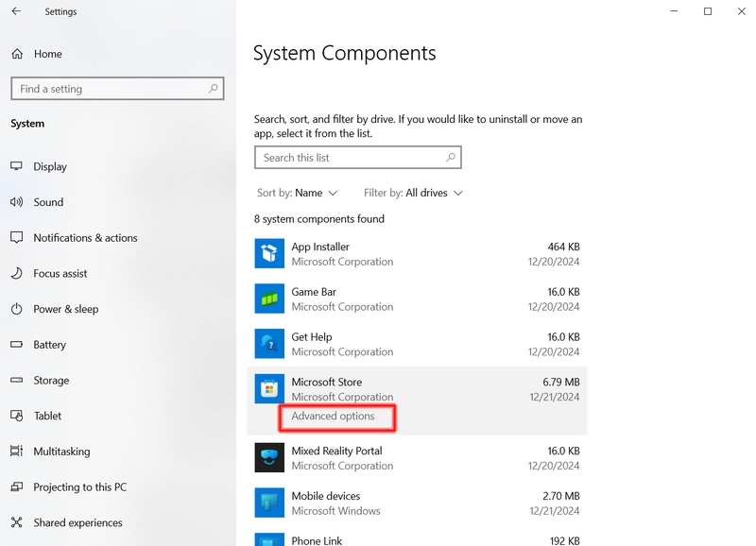Click the Sound speaker icon
The height and width of the screenshot is (546, 756).
[16, 202]
